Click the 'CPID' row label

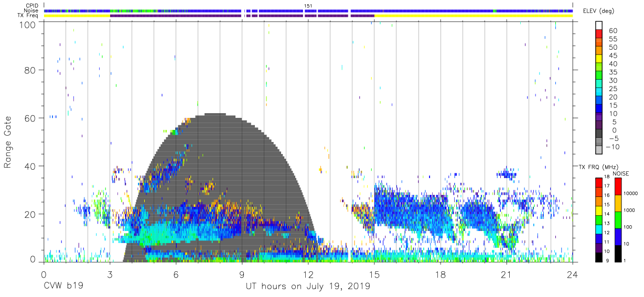pos(31,5)
